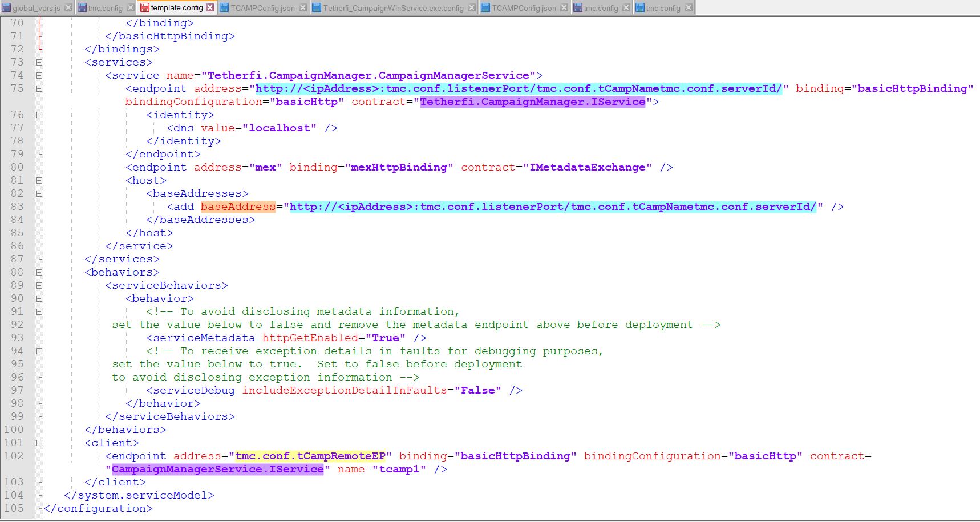Close the global_vars.js tab
The height and width of the screenshot is (522, 980).
[x=68, y=8]
